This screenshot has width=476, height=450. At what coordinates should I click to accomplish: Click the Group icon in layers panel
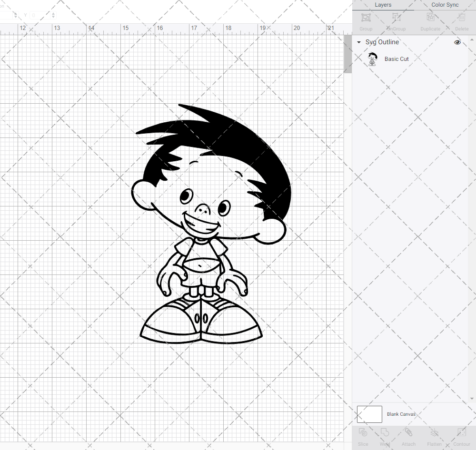pos(366,17)
